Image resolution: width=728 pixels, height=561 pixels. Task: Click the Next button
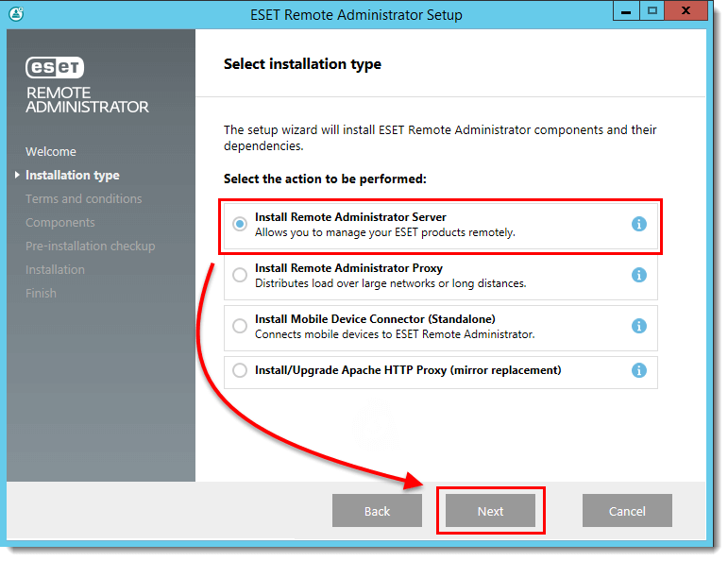pos(490,511)
